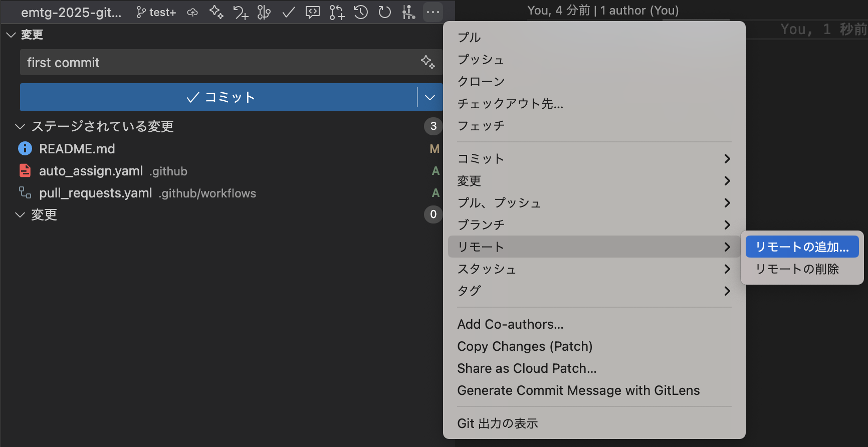Open the 変更 submenu in context menu
Viewport: 868px width, 447px height.
[594, 180]
